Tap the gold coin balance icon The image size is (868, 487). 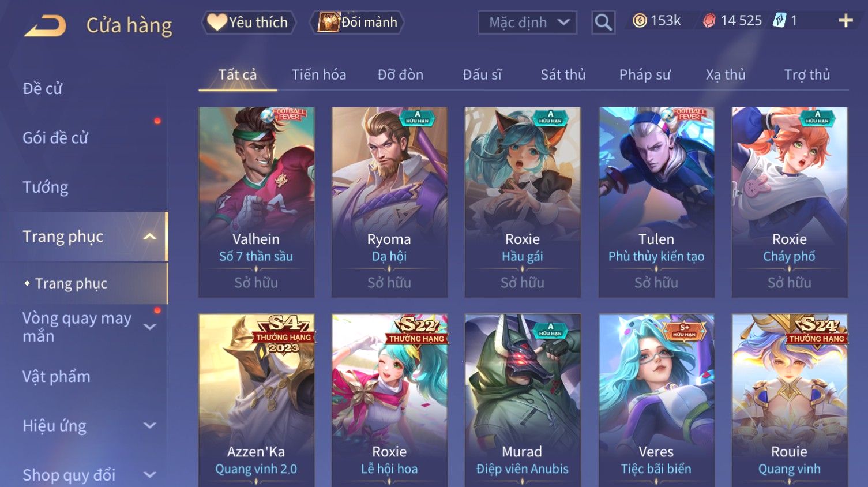(x=640, y=21)
